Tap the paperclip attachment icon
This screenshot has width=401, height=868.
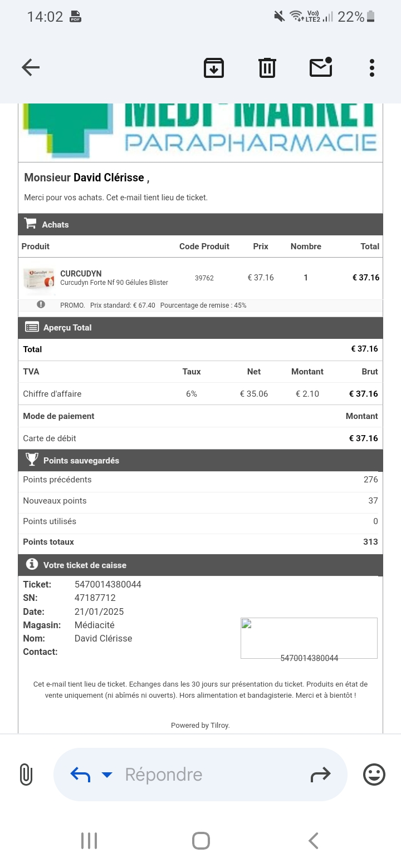coord(26,775)
